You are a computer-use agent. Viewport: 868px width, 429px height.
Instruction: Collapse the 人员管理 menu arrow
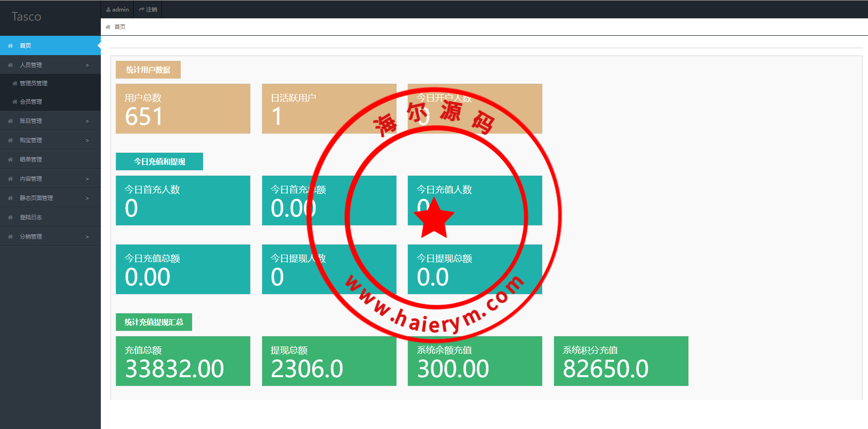[x=87, y=65]
